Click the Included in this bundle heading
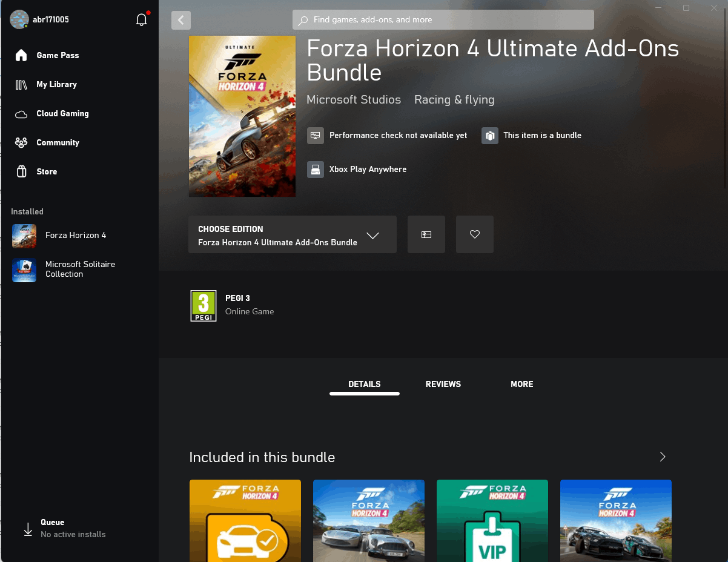This screenshot has height=562, width=728. (262, 457)
